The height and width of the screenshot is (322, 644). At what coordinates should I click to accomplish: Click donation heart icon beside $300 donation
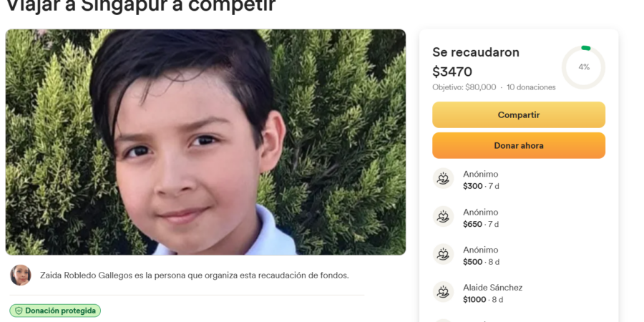pos(443,178)
